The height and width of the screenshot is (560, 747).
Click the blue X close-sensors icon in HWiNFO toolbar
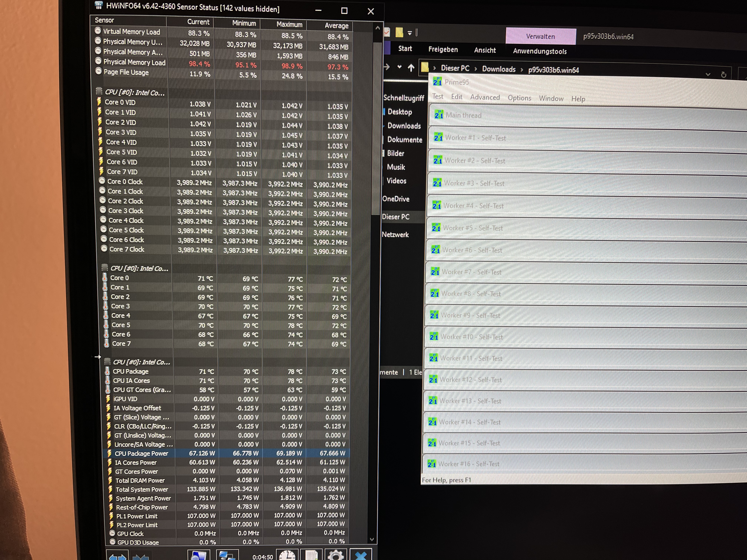[361, 555]
